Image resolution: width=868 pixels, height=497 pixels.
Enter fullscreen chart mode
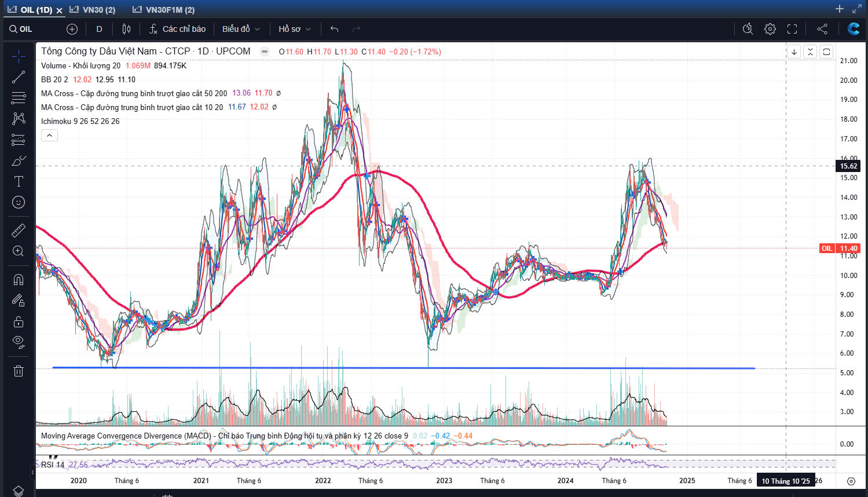pyautogui.click(x=792, y=29)
